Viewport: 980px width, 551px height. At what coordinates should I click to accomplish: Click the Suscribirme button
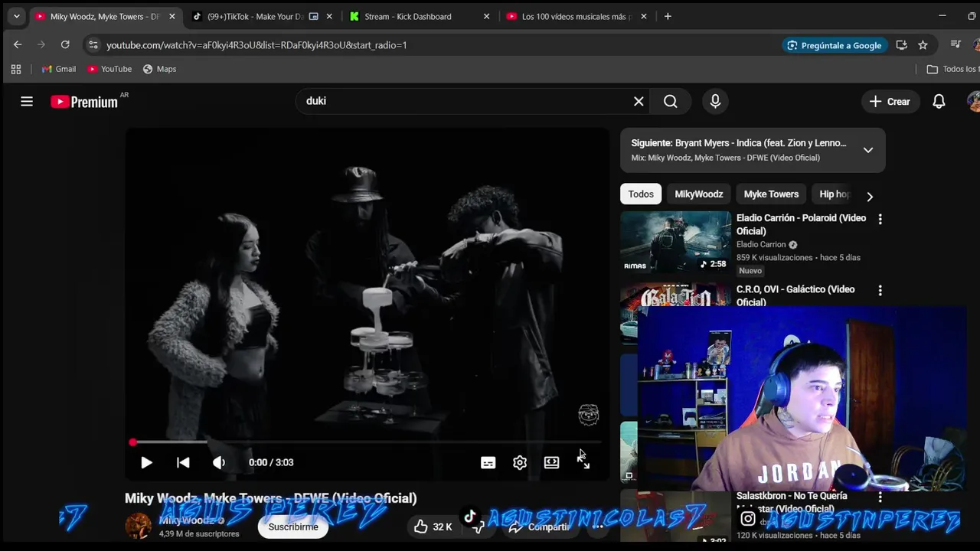pos(293,527)
